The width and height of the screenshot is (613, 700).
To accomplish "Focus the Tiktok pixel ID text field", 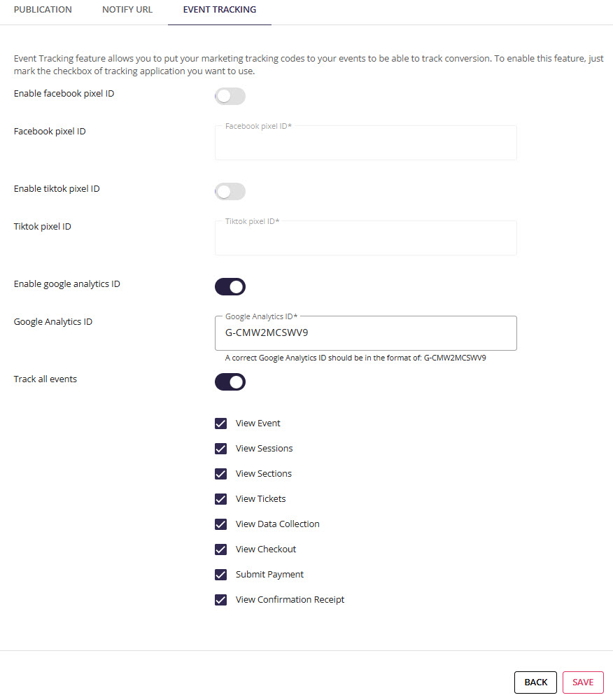I will pyautogui.click(x=366, y=238).
